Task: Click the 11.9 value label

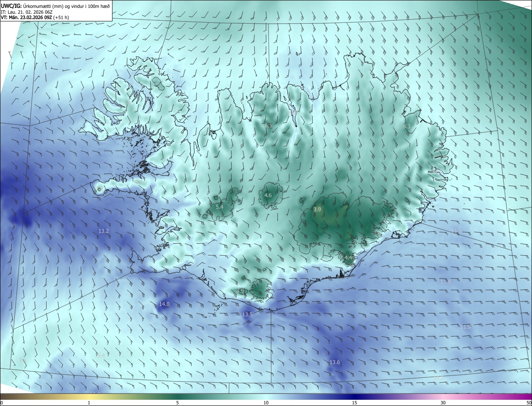Action: (x=466, y=327)
